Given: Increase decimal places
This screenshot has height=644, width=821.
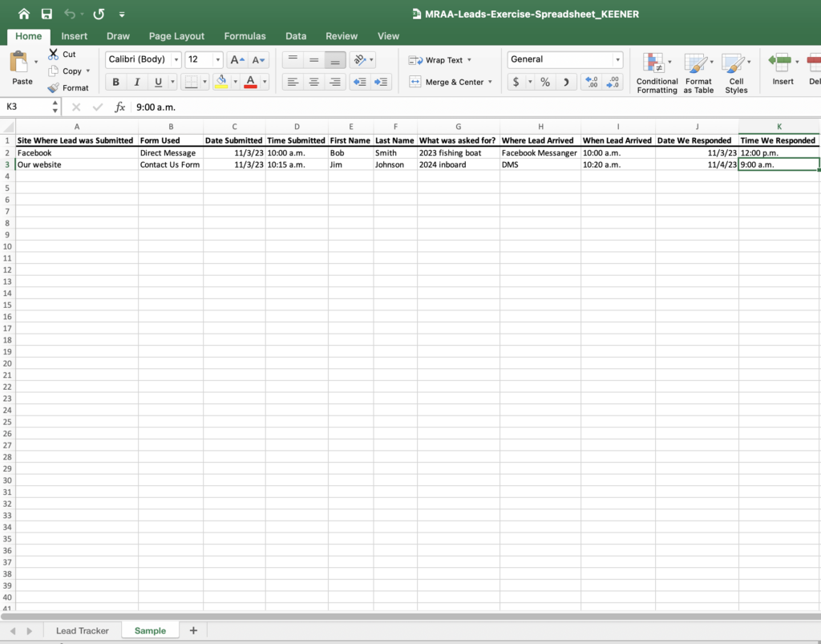Looking at the screenshot, I should point(591,82).
